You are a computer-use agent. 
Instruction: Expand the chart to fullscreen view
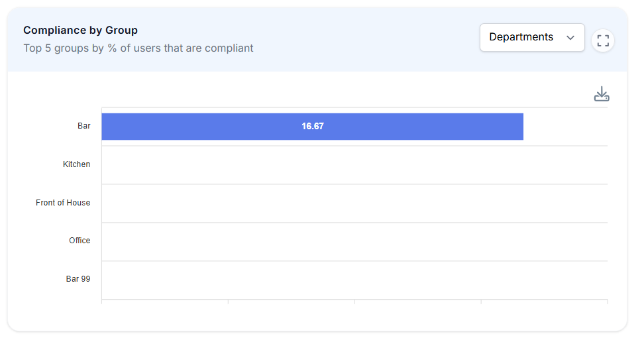(602, 40)
